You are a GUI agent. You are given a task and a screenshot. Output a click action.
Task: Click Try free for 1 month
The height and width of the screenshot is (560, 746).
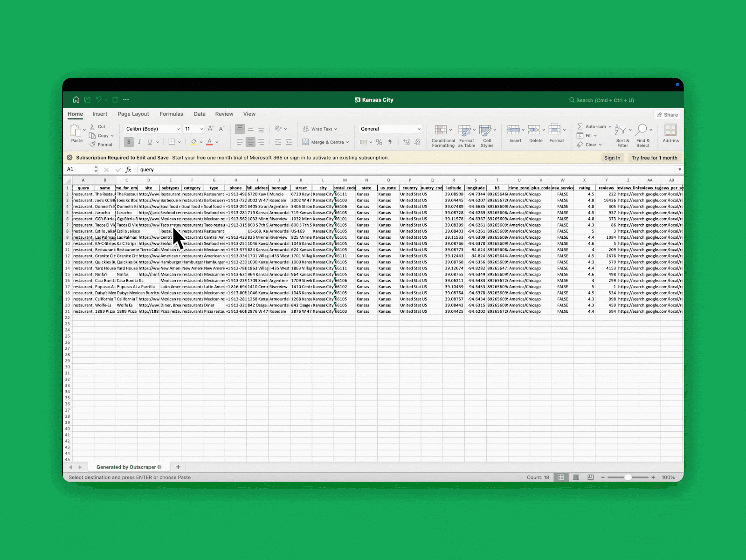(654, 158)
